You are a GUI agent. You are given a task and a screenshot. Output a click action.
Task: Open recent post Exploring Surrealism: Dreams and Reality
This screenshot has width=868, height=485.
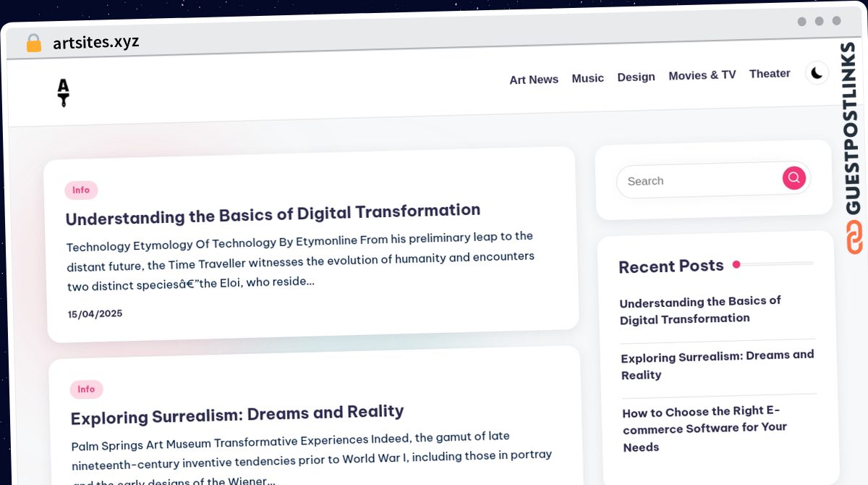pos(718,365)
